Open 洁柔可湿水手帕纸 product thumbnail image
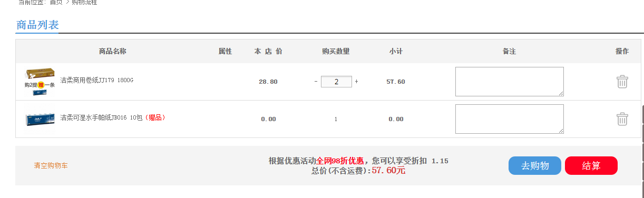The width and height of the screenshot is (644, 198). click(x=40, y=118)
